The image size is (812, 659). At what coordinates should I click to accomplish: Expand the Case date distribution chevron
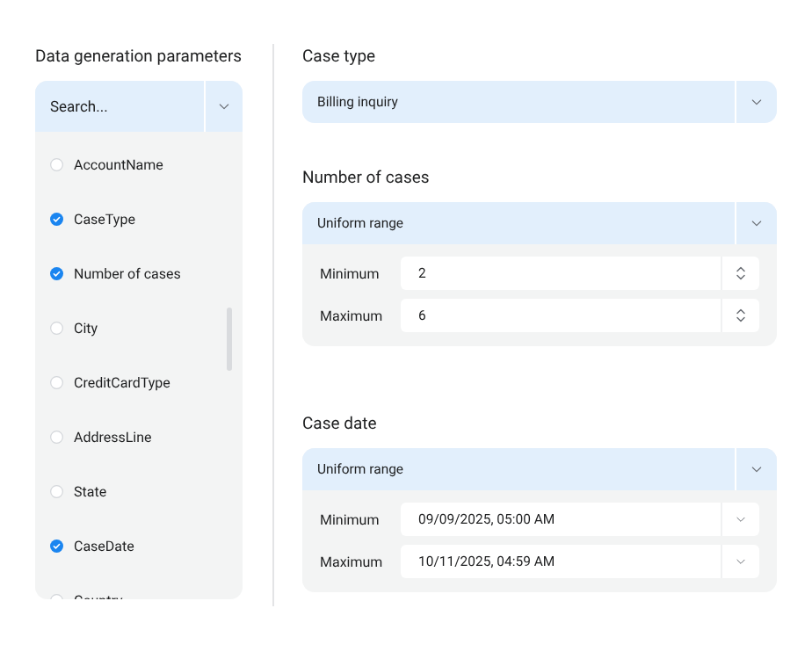tap(756, 469)
